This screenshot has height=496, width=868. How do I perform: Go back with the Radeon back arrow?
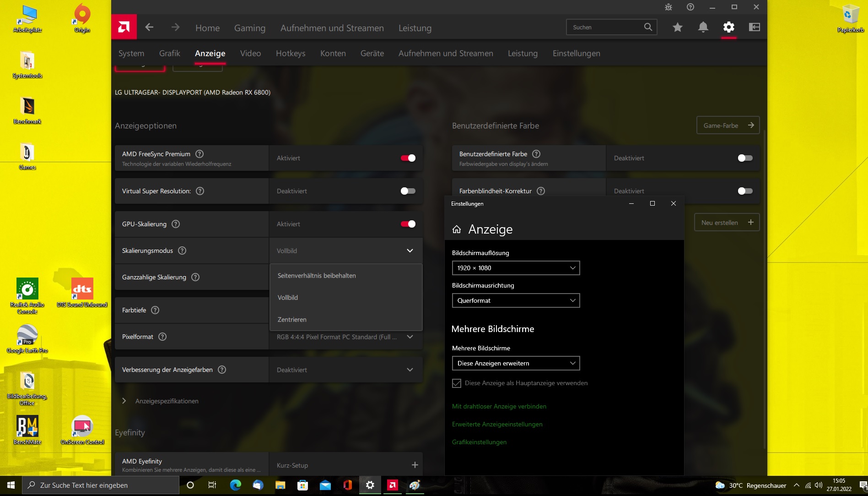[x=149, y=27]
